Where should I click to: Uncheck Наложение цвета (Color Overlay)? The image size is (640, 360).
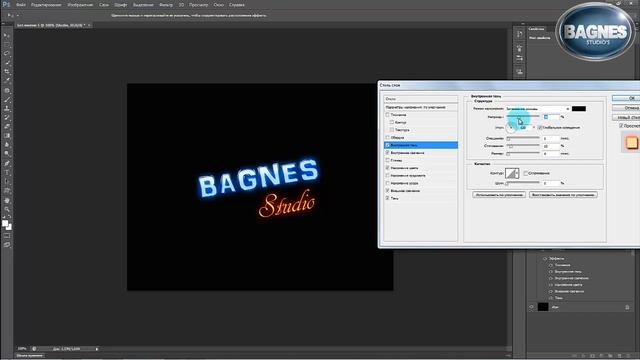387,168
